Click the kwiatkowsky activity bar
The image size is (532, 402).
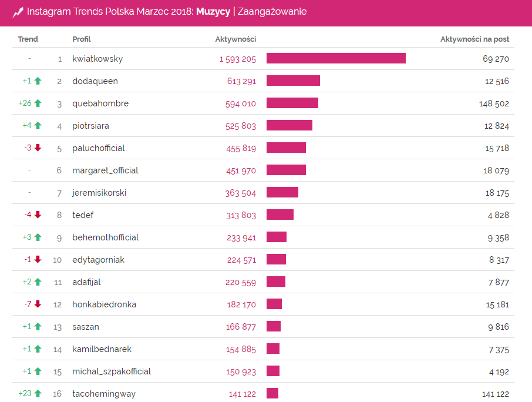[336, 59]
